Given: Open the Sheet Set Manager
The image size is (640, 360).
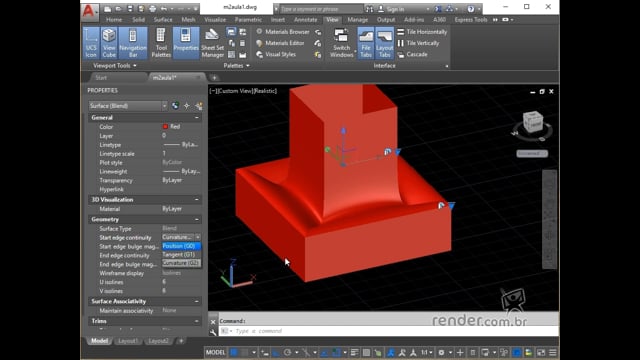Looking at the screenshot, I should pyautogui.click(x=212, y=43).
